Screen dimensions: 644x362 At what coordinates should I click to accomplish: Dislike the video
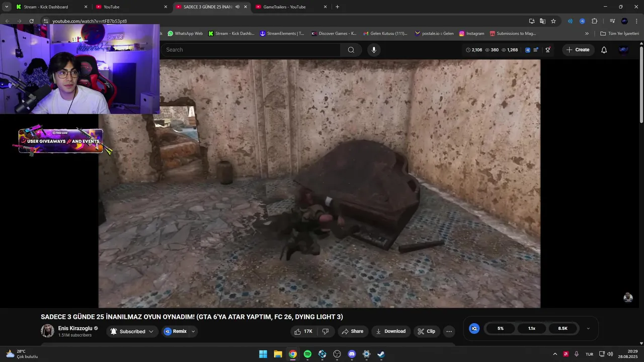click(x=326, y=331)
